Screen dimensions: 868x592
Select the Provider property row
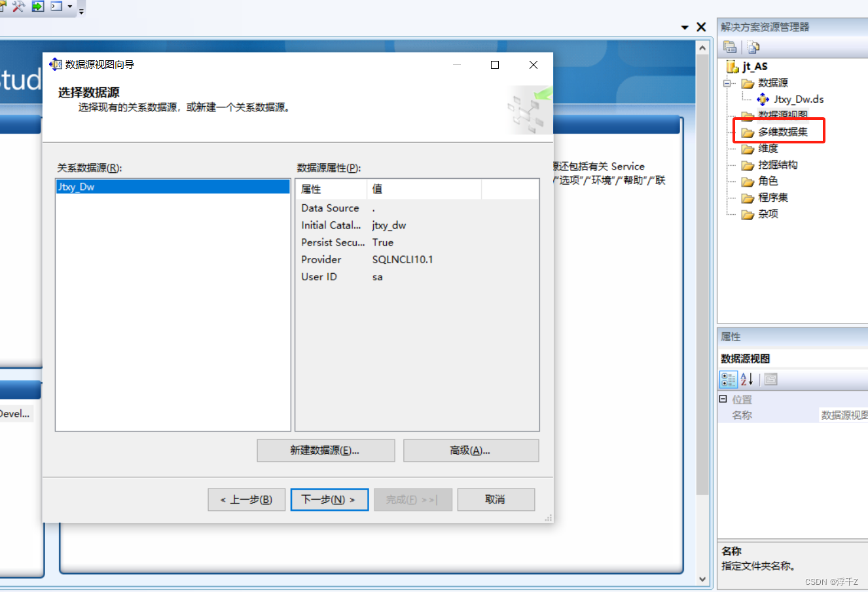(417, 259)
